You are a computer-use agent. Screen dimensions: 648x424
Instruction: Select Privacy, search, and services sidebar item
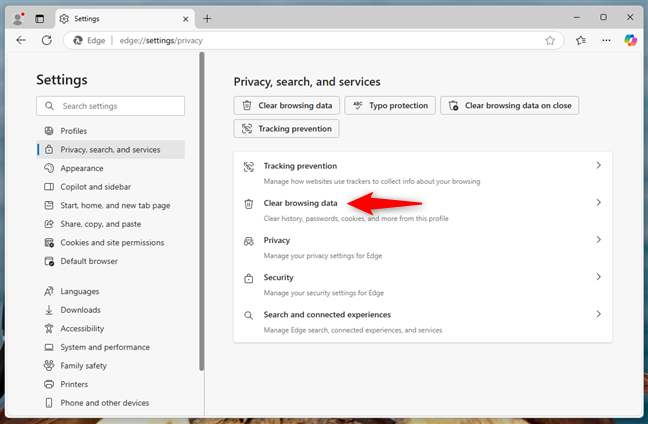[x=110, y=150]
